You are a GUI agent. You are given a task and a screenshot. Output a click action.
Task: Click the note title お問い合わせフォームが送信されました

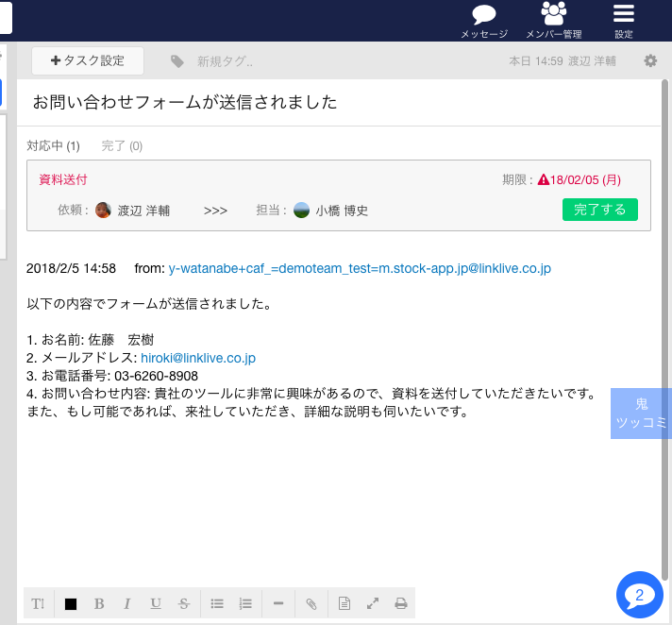point(185,103)
